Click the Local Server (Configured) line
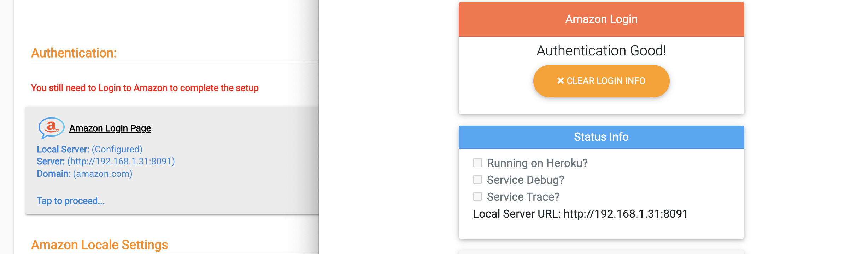The width and height of the screenshot is (868, 254). [89, 149]
